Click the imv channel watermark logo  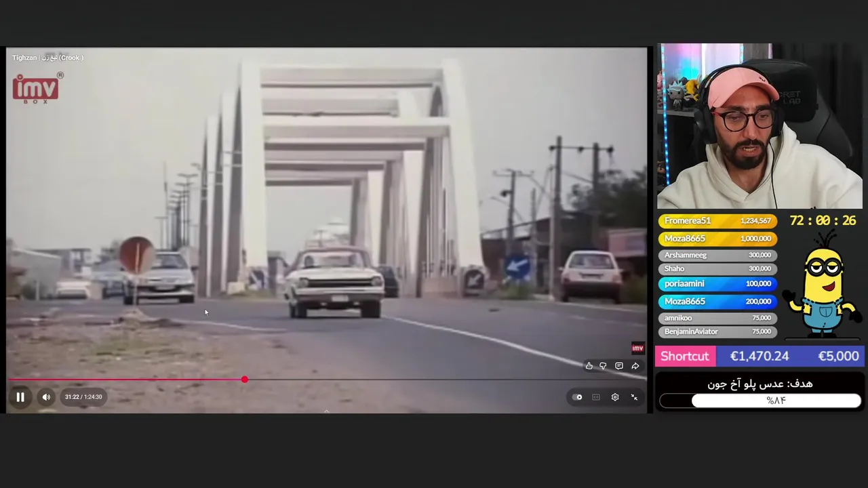637,348
